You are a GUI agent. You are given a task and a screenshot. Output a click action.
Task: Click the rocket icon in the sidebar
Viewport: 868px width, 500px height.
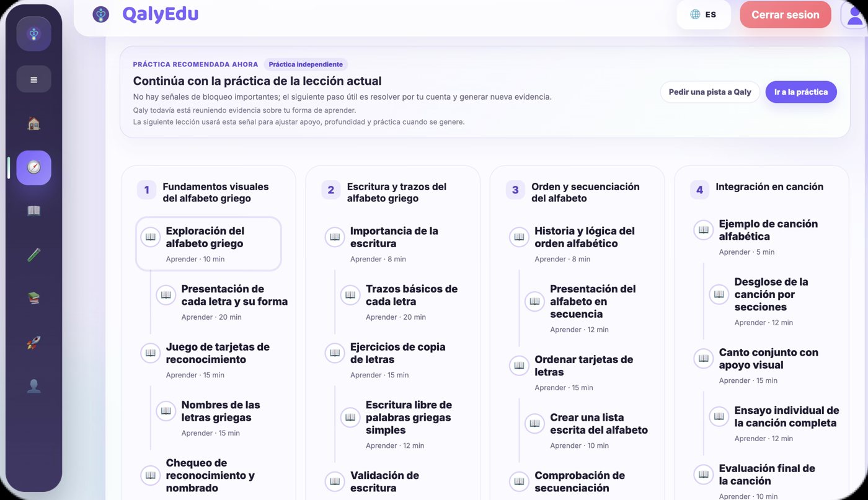pos(33,343)
